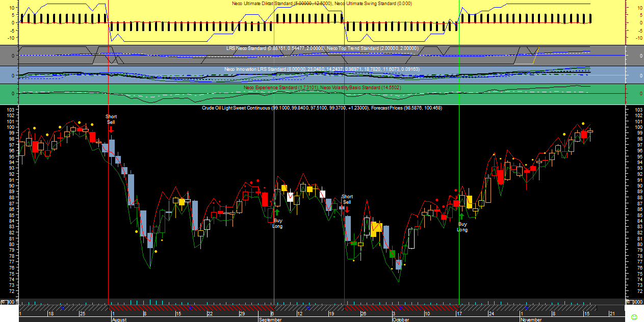This screenshot has height=322, width=644.
Task: Click the green smiley status icon
Action: click(634, 317)
